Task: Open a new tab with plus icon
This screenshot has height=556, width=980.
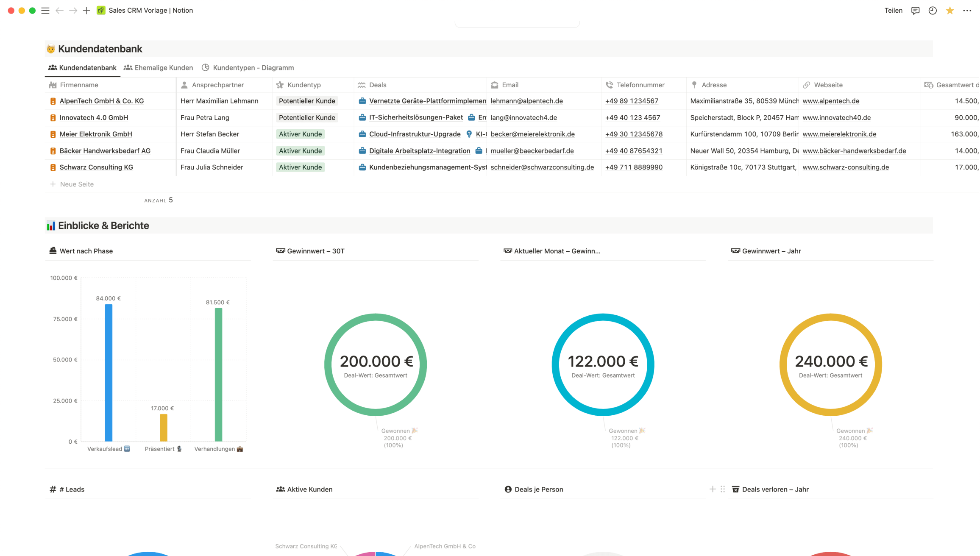Action: click(86, 11)
